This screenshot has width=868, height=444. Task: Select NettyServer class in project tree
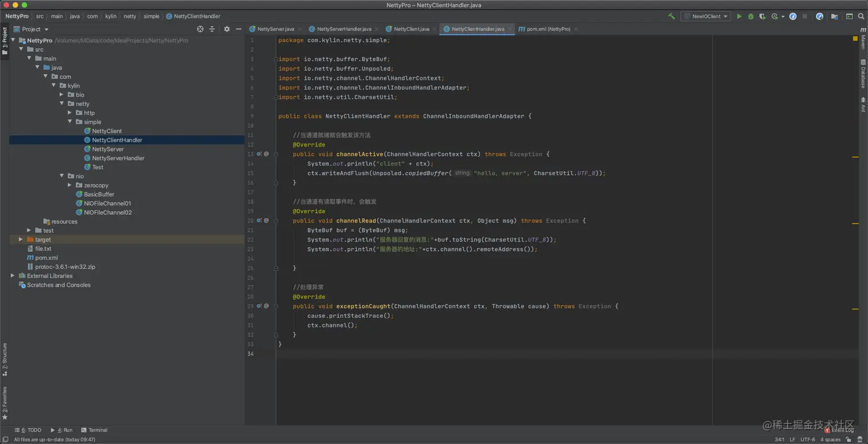click(107, 149)
